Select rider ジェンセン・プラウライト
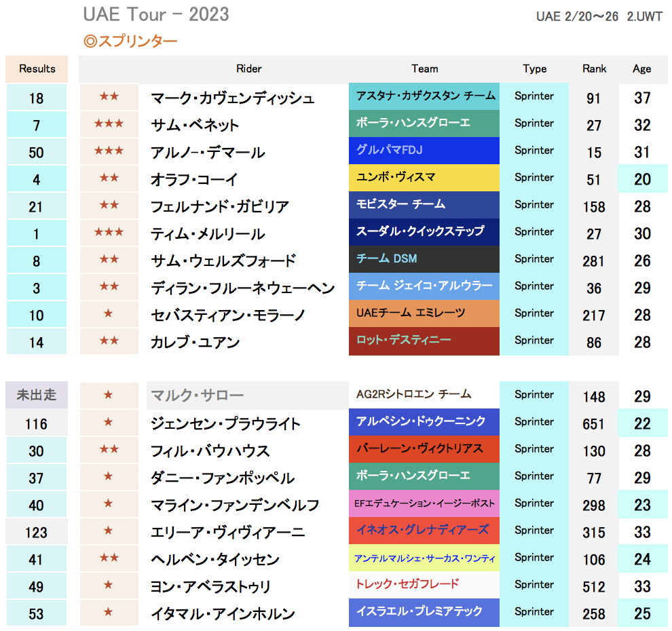The image size is (672, 631). 225,423
